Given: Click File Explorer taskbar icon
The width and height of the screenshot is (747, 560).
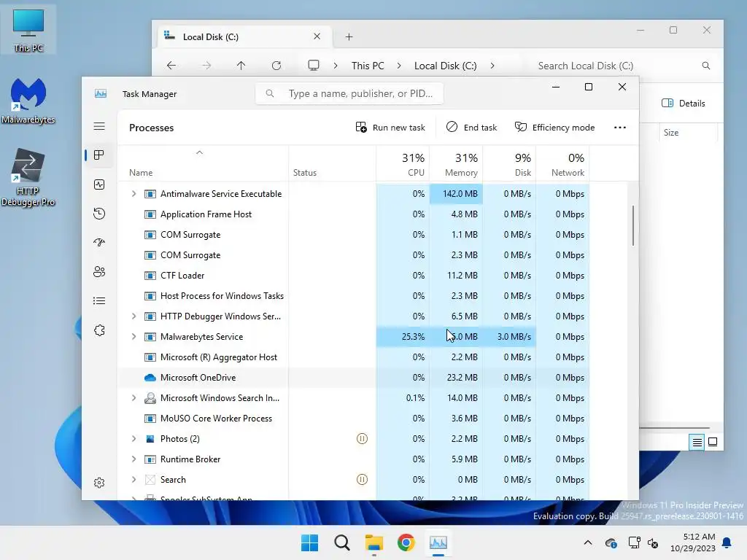Looking at the screenshot, I should (x=374, y=542).
